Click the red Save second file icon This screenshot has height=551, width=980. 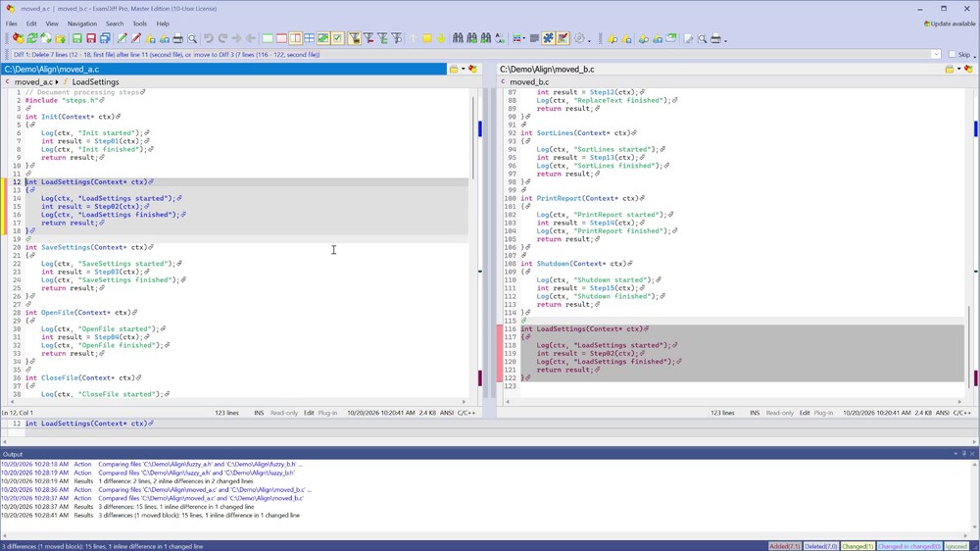(91, 39)
